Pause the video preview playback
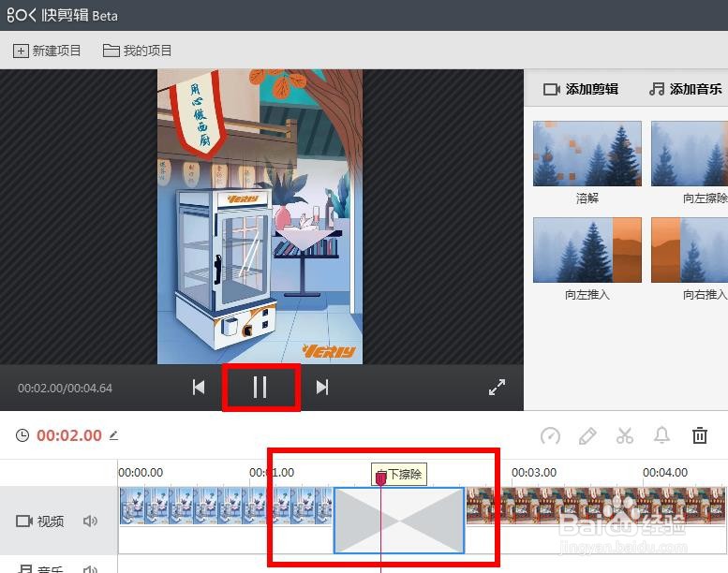Screen dimensions: 728x573 click(260, 387)
